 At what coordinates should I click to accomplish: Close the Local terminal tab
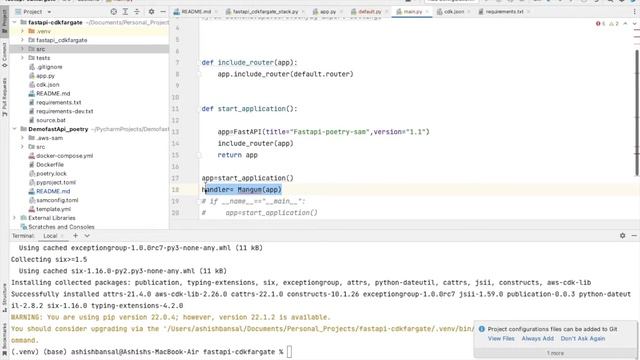62,236
